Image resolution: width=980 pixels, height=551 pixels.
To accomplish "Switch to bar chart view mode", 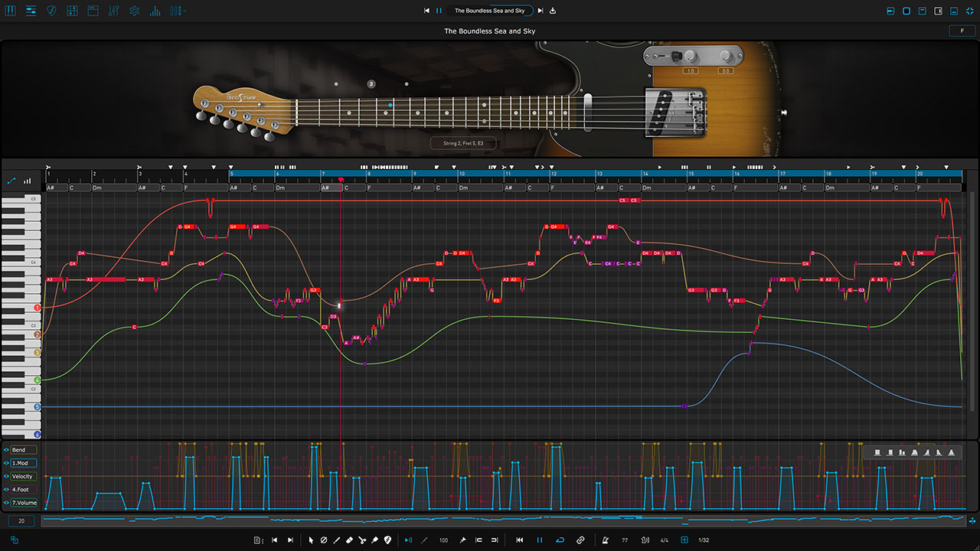I will (28, 181).
